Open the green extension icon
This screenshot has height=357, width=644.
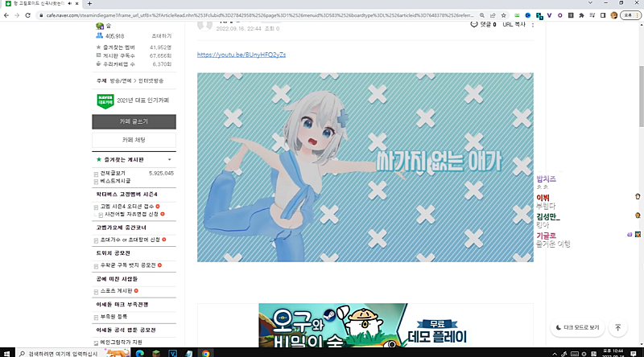tap(517, 15)
